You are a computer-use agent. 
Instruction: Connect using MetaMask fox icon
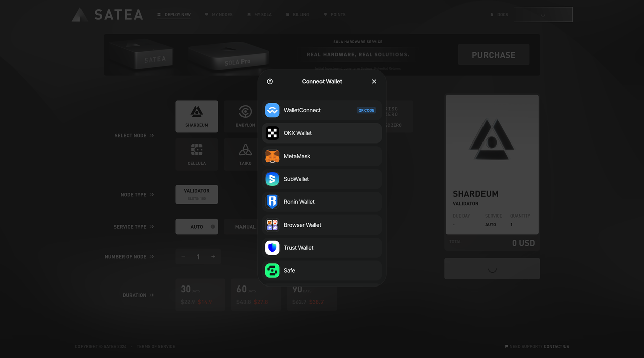pos(272,156)
